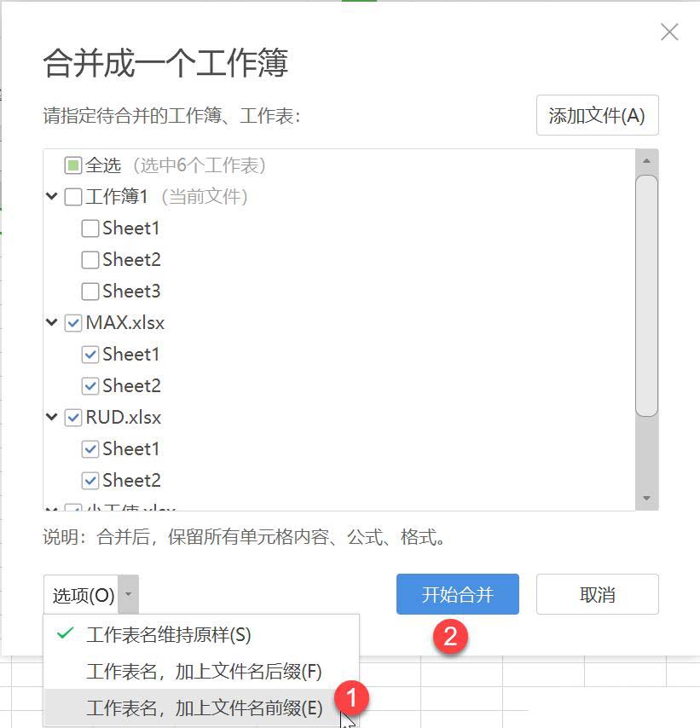Viewport: 700px width, 728px height.
Task: Click the vertical scrollbar thumb
Action: point(646,295)
